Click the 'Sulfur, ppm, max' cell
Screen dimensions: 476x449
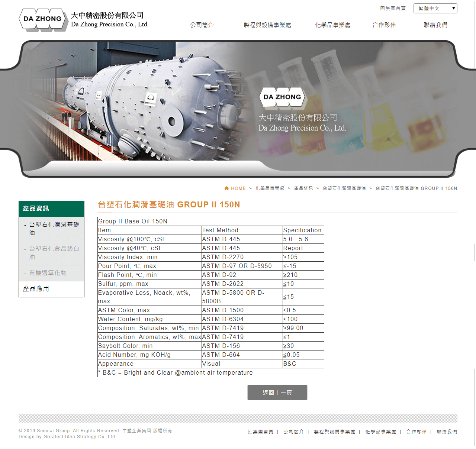149,284
